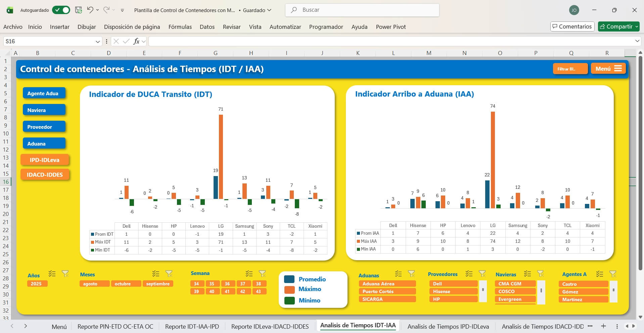Open the Fórmulas ribbon tab

(x=180, y=27)
